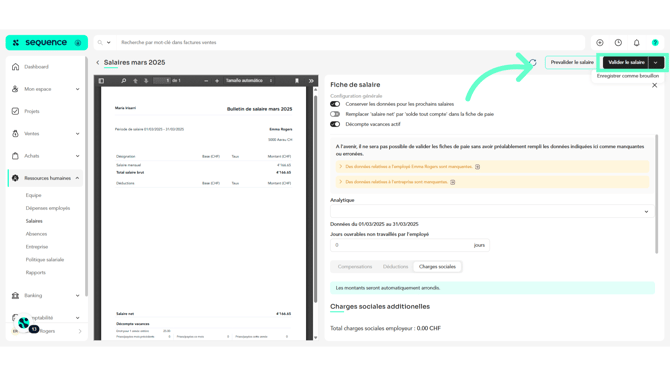This screenshot has width=670, height=376.
Task: Open Dépenses employés in sidebar
Action: point(48,208)
